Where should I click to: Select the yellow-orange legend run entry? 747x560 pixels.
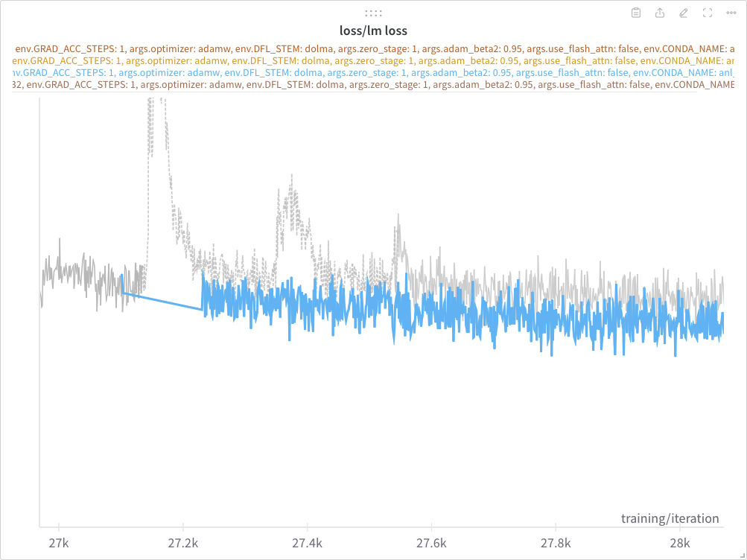[373, 60]
